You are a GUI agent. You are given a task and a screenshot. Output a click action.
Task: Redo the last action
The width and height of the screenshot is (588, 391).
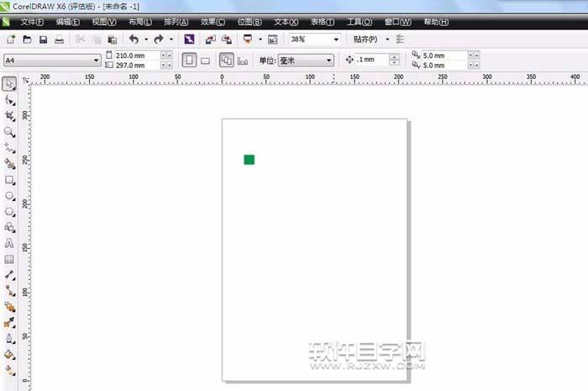pos(159,39)
